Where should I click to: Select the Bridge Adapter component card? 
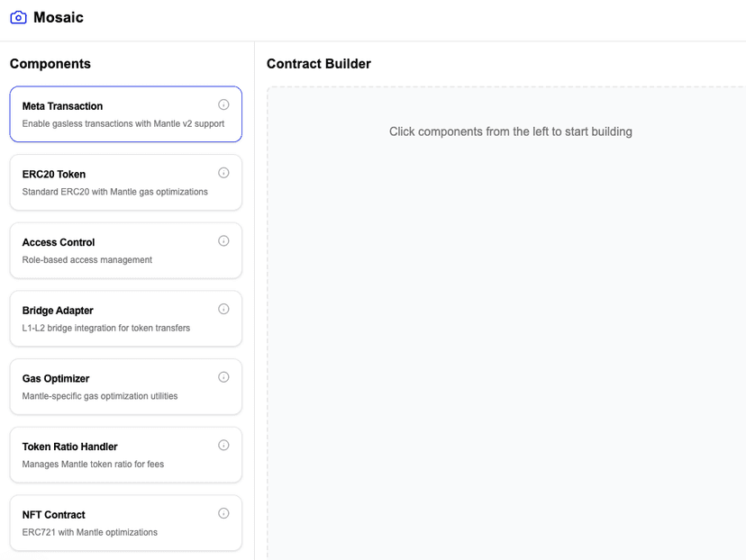coord(126,319)
